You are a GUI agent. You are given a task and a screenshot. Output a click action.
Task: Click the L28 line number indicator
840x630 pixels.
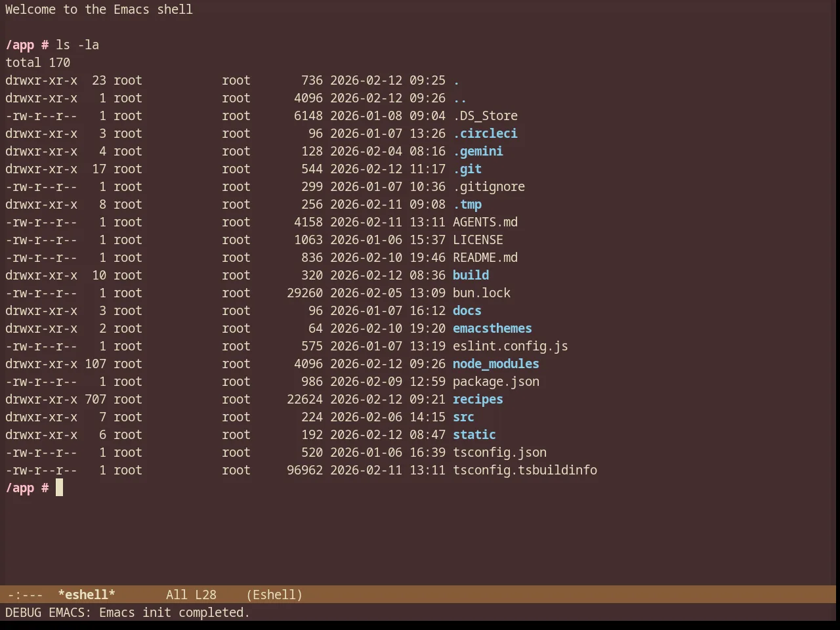point(205,595)
